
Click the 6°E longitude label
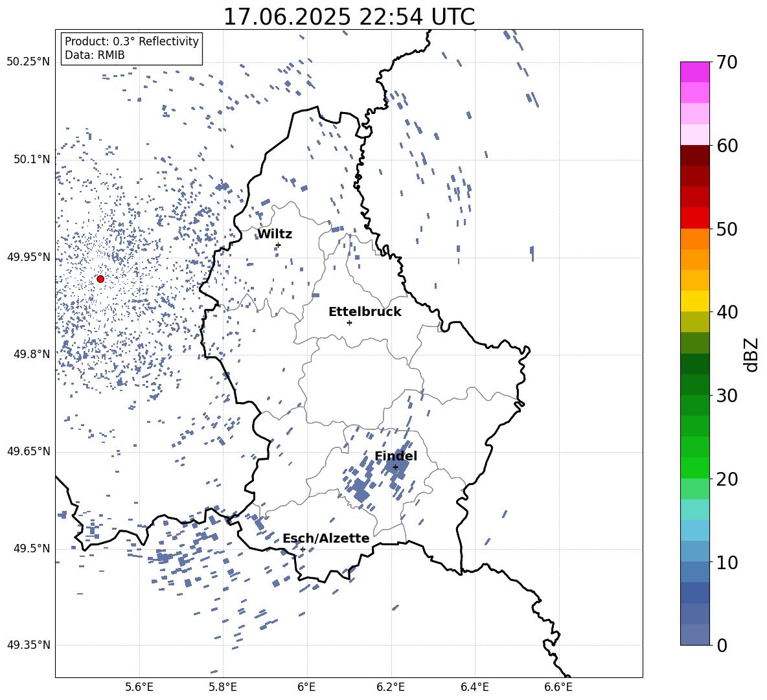point(306,687)
